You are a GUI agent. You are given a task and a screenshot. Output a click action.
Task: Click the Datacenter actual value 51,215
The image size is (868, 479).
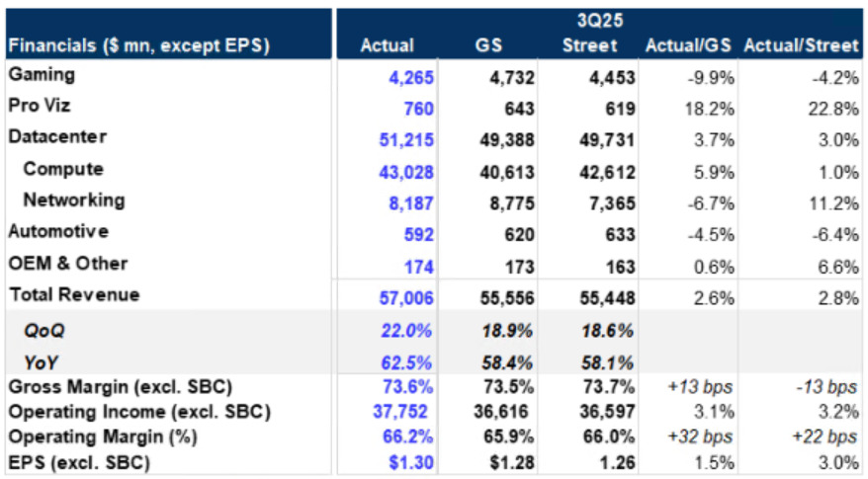405,140
